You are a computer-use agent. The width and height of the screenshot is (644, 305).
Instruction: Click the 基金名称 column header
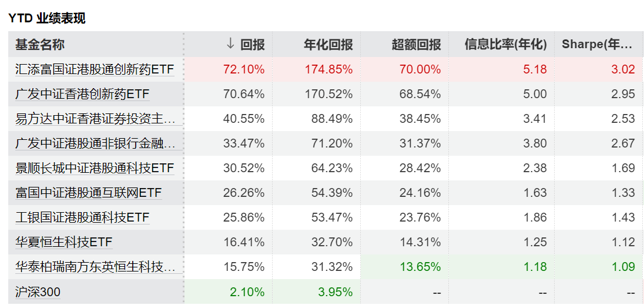[40, 44]
